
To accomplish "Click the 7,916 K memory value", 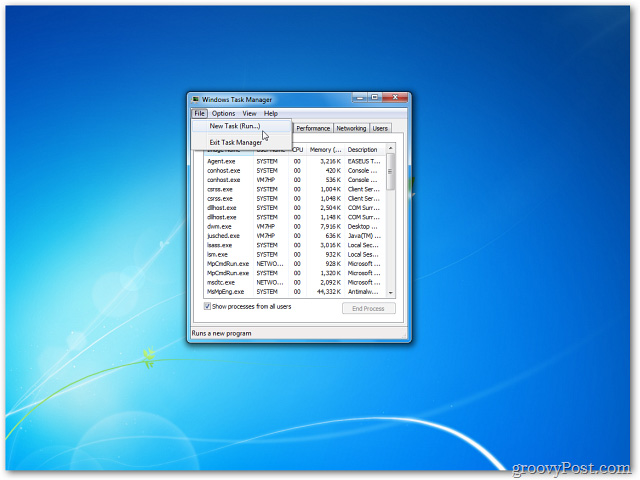I will tap(331, 227).
